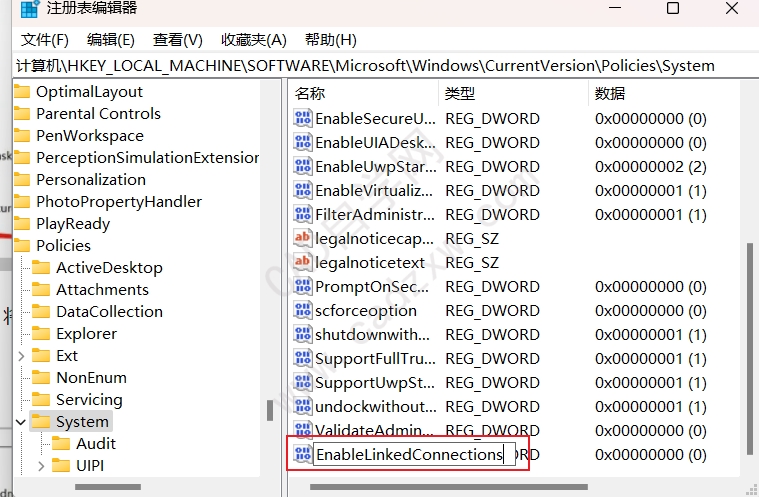Select the ValidateAdmin... value name

pyautogui.click(x=374, y=430)
